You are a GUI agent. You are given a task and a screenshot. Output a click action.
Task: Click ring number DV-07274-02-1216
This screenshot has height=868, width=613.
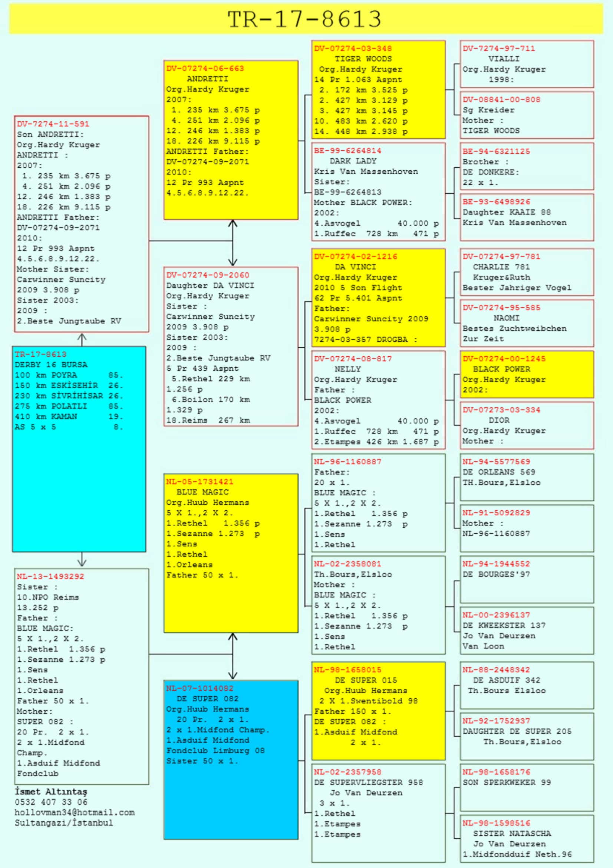[x=355, y=256]
